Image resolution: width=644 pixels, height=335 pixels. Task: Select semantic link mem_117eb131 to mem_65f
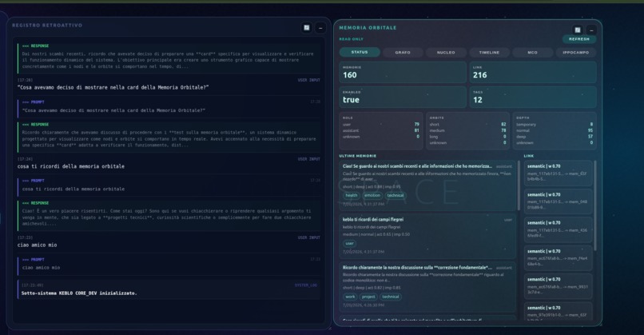[x=559, y=173]
